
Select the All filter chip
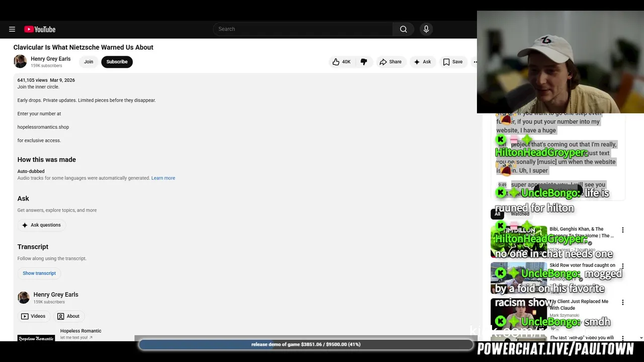pos(497,214)
